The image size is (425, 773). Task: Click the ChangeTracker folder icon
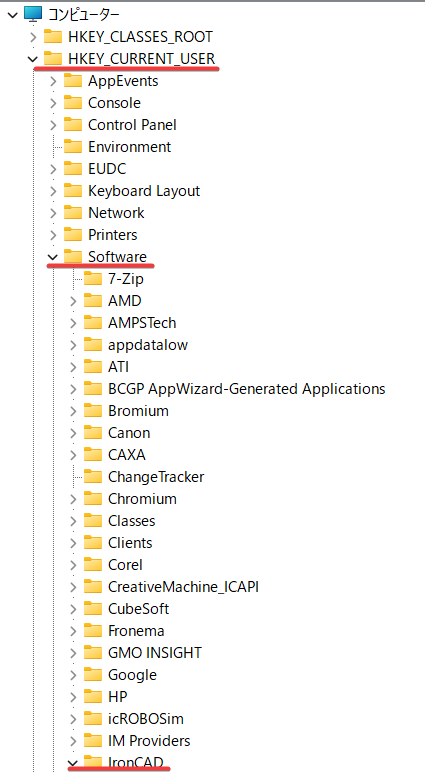tap(93, 477)
